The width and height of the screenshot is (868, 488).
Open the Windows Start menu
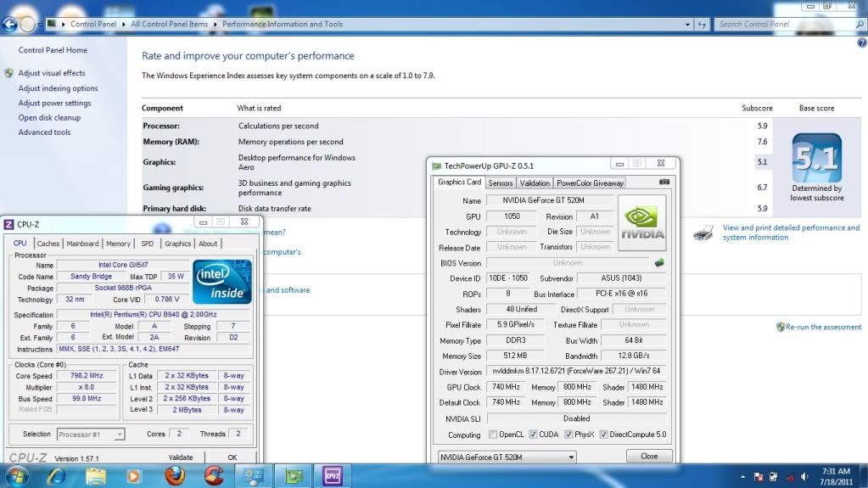pos(17,476)
